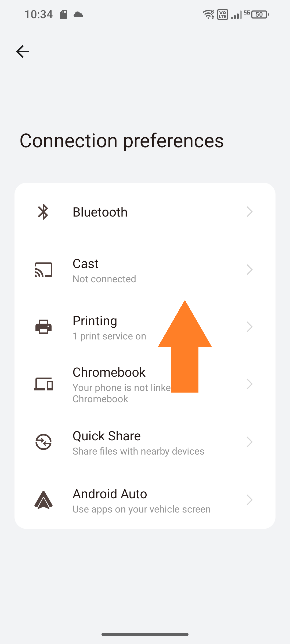Click the VoLTE indicator icon

click(222, 14)
